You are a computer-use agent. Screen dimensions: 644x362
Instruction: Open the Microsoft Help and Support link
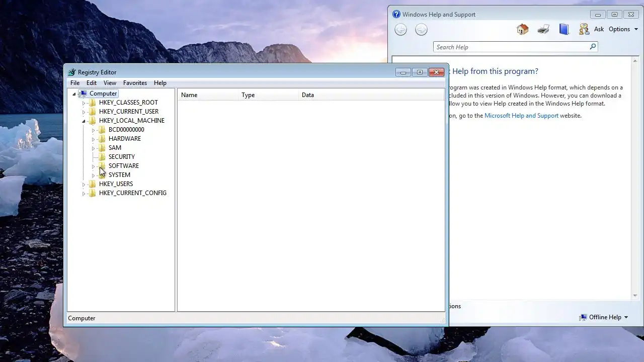pos(521,116)
